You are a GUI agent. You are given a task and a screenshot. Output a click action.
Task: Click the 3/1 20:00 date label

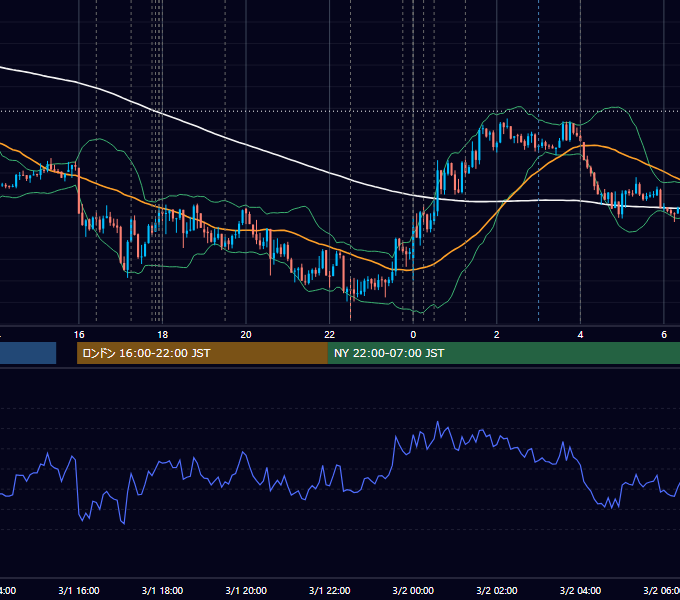point(246,590)
